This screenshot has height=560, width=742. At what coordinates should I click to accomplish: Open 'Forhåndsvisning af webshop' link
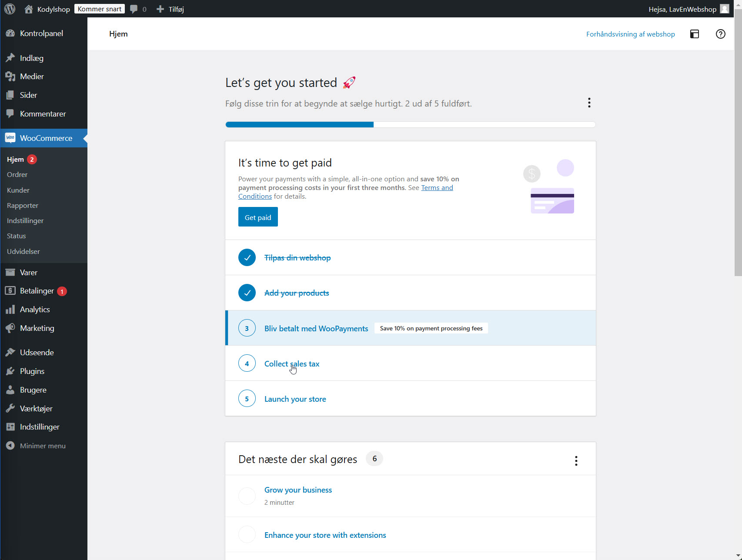(x=630, y=34)
